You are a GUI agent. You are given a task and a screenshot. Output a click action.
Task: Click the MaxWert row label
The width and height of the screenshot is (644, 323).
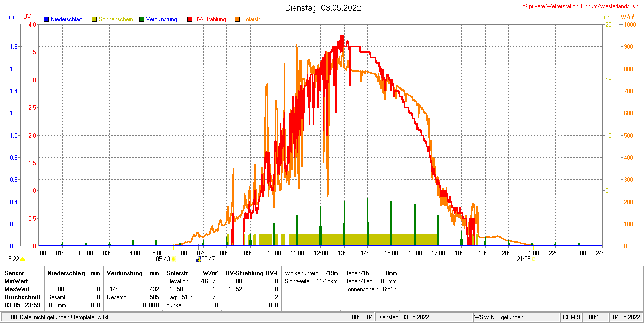coord(17,289)
